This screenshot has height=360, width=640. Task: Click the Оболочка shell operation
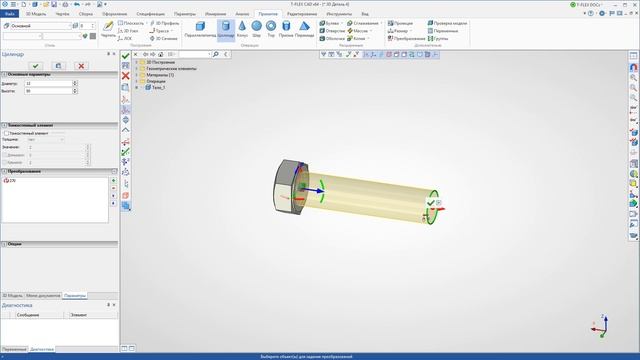[x=332, y=38]
